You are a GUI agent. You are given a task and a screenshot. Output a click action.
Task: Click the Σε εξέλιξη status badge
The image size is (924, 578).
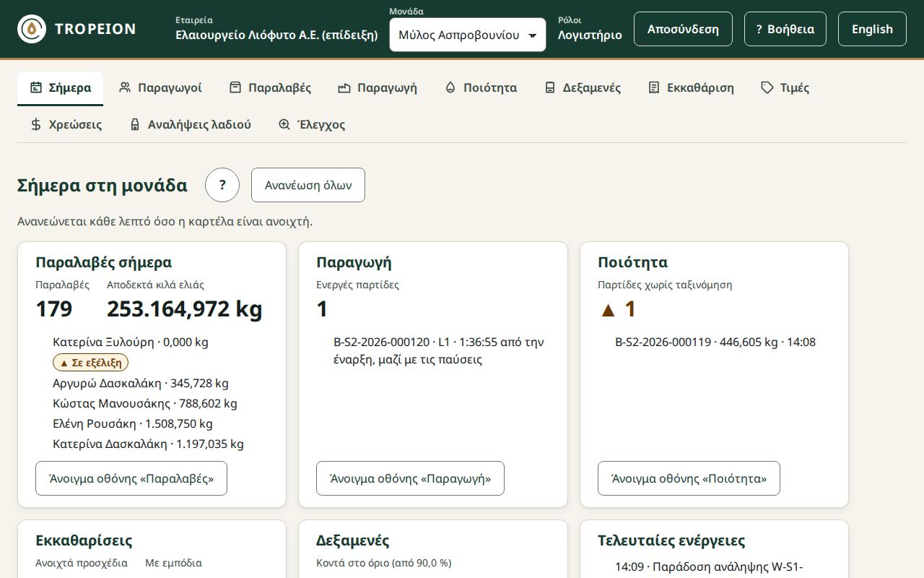pyautogui.click(x=90, y=363)
